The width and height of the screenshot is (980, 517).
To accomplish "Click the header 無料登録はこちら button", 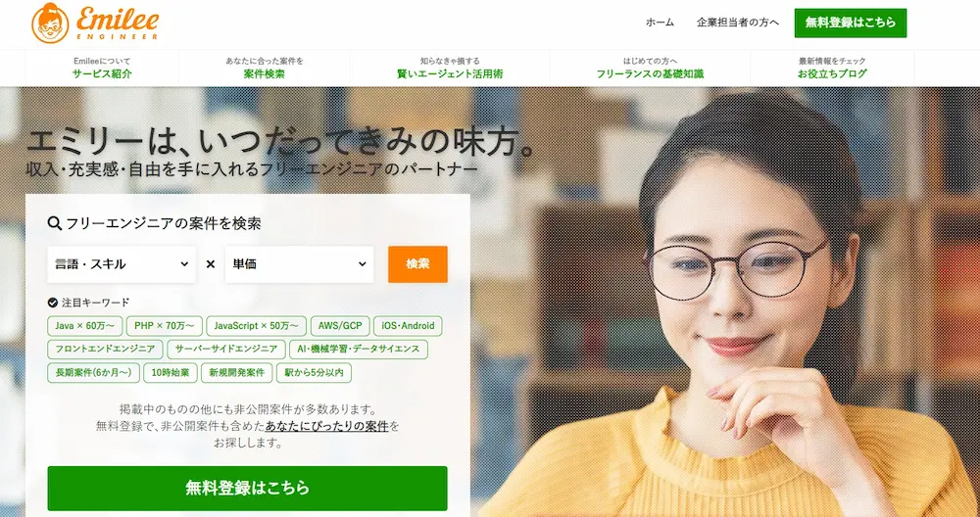I will point(851,23).
